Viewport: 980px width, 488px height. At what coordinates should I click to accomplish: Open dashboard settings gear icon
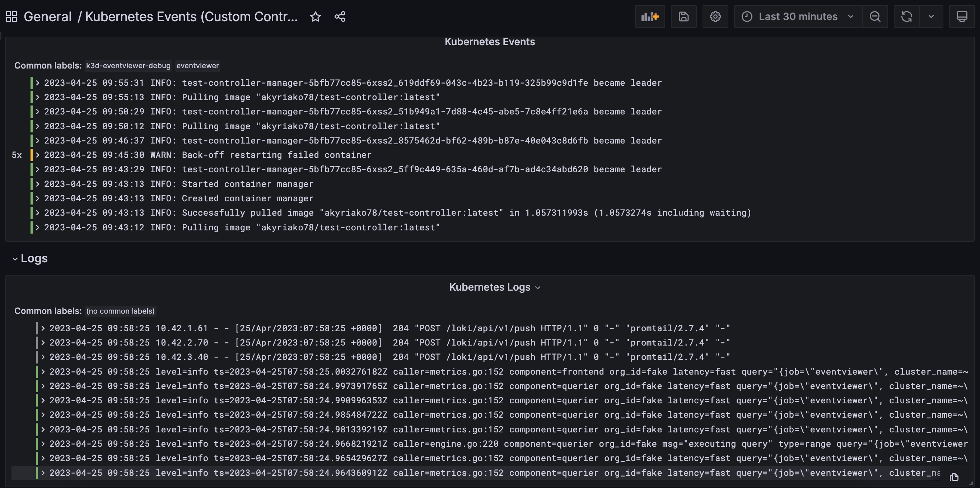point(715,17)
